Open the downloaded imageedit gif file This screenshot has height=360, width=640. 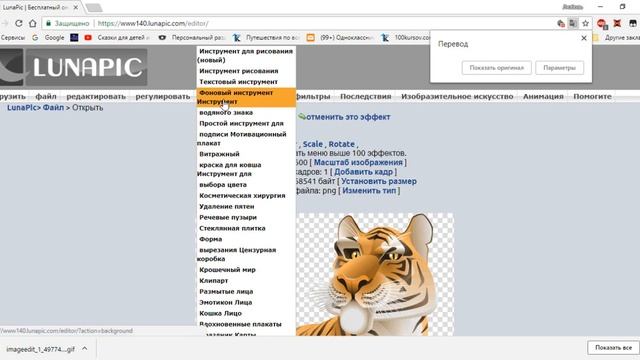point(40,349)
